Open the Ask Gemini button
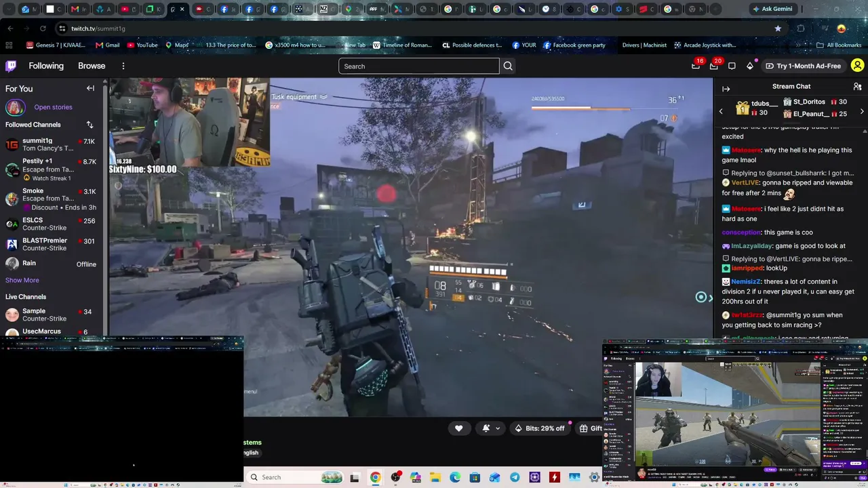The height and width of the screenshot is (488, 868). click(772, 9)
